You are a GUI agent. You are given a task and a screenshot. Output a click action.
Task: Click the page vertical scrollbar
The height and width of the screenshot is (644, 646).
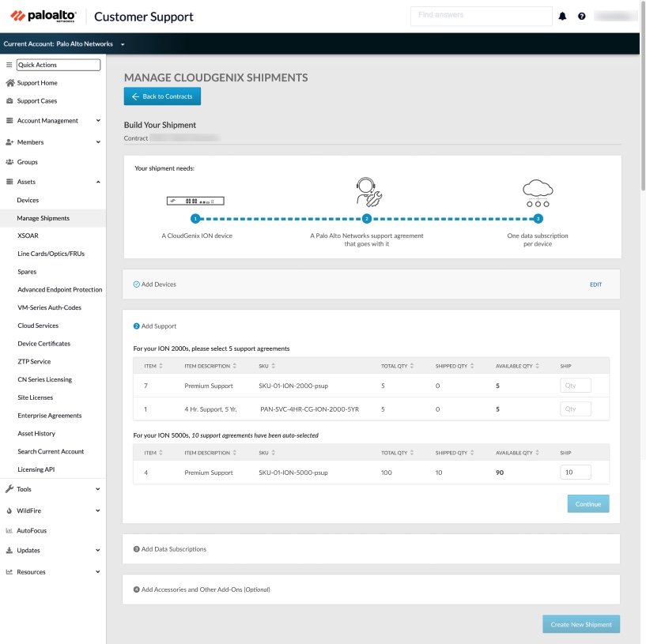click(x=643, y=95)
